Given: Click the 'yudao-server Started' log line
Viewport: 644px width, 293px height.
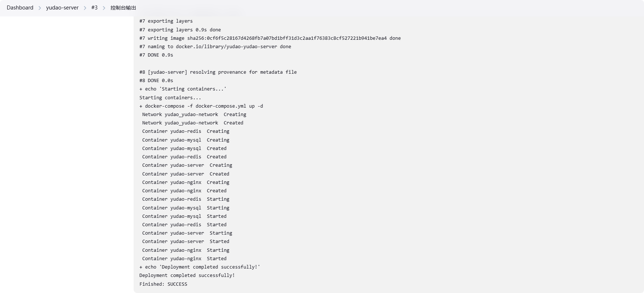Looking at the screenshot, I should click(x=186, y=242).
